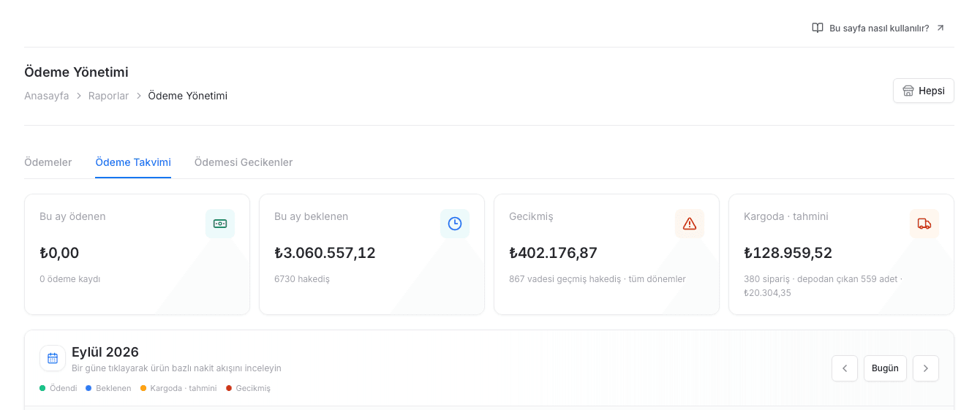Click the 'Bir güne tıklayarak' calendar hint text

(176, 368)
